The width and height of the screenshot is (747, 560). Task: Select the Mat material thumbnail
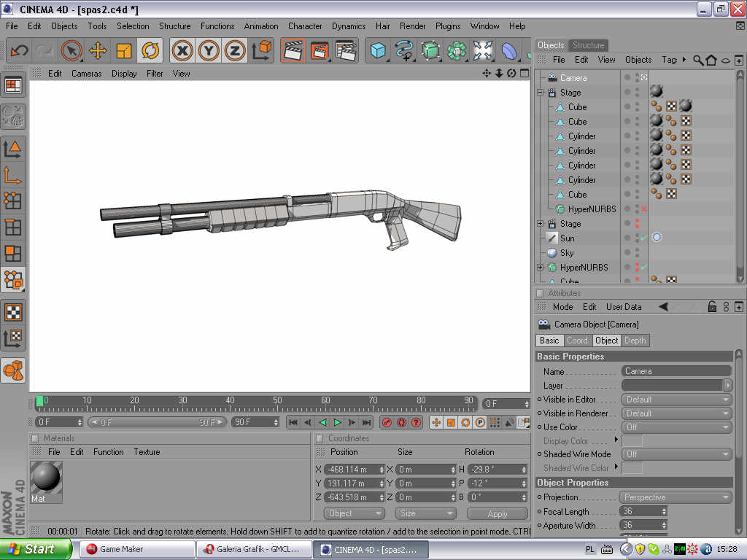point(46,481)
